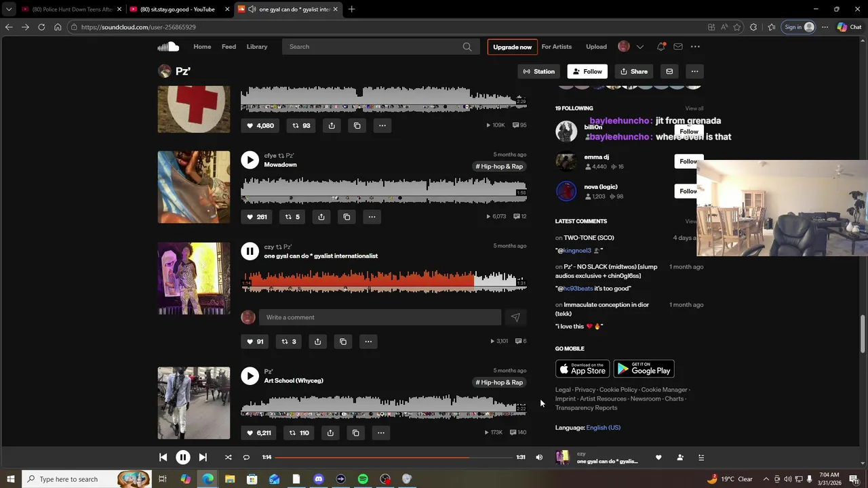
Task: Open the Library nav item
Action: 257,47
